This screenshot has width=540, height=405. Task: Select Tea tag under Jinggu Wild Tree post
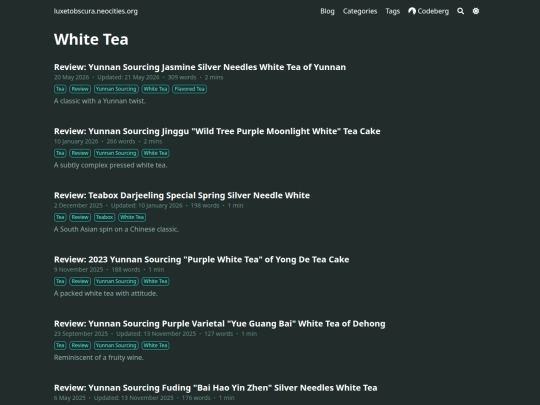pyautogui.click(x=60, y=153)
